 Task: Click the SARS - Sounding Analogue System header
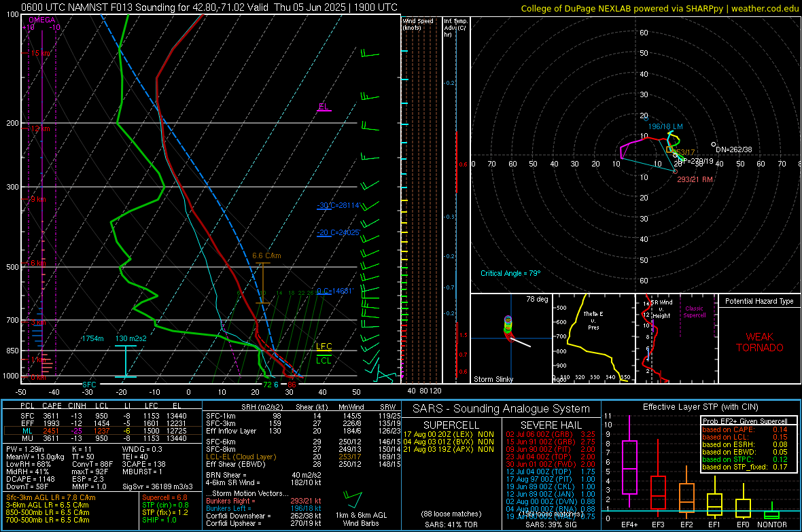(502, 409)
